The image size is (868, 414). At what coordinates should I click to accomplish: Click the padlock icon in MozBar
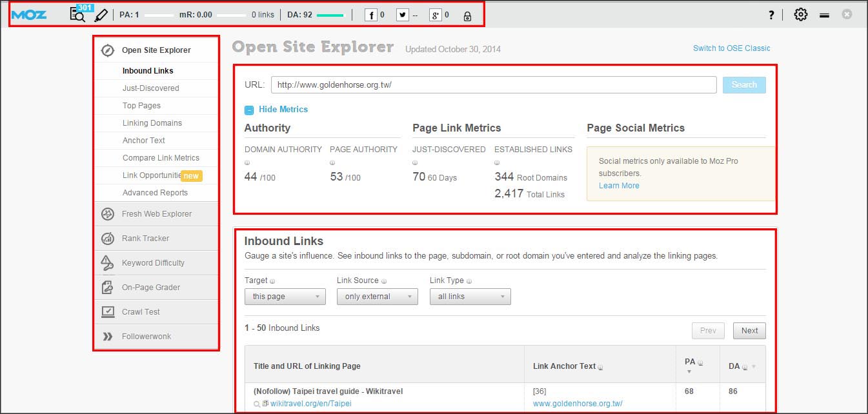[467, 16]
